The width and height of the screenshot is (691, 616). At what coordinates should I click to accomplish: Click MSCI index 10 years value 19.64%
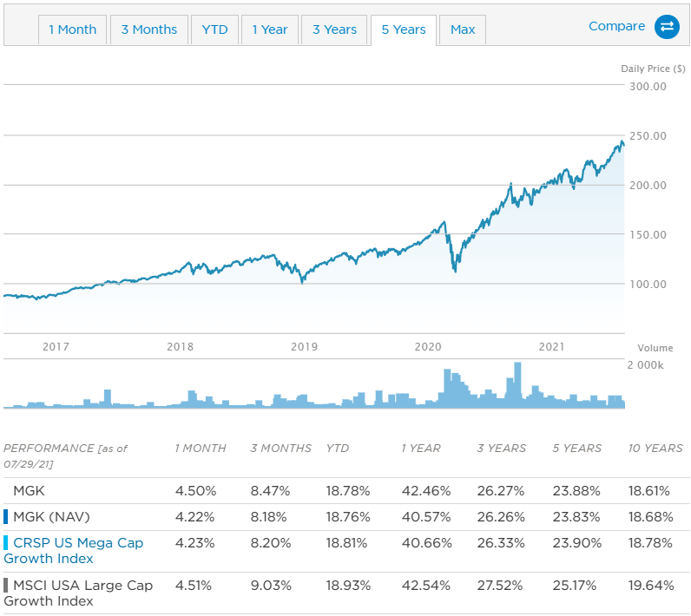coord(651,586)
